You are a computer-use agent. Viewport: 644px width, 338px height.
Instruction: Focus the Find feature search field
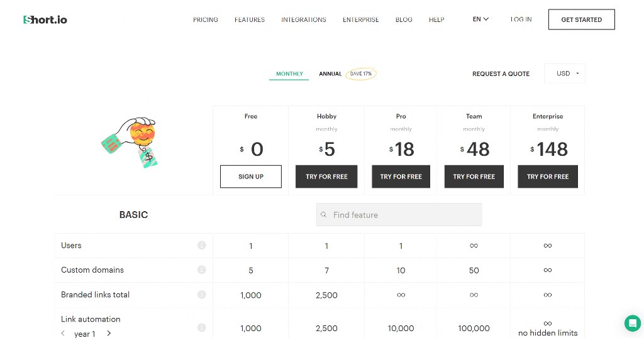click(399, 214)
